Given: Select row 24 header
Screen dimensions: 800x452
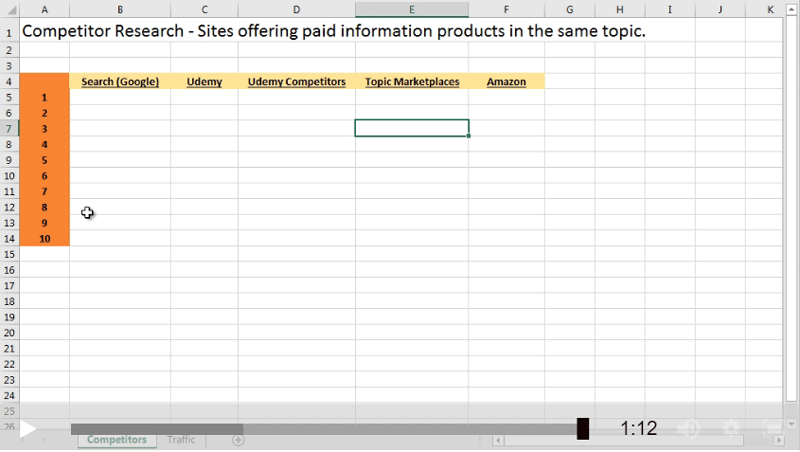Looking at the screenshot, I should click(x=9, y=395).
